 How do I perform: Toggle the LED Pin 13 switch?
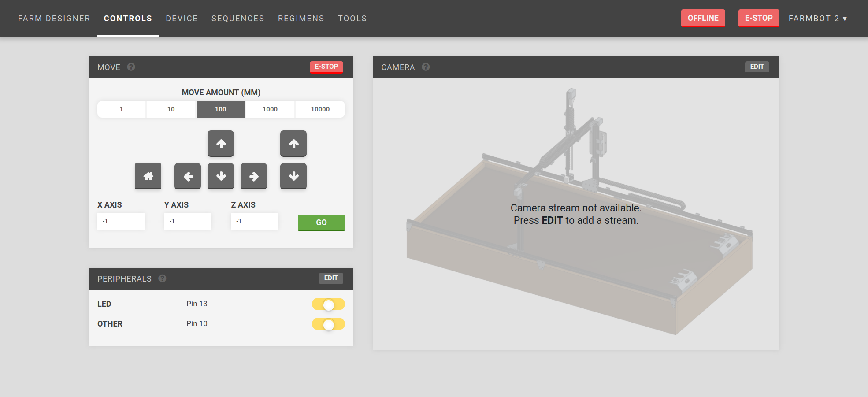328,304
